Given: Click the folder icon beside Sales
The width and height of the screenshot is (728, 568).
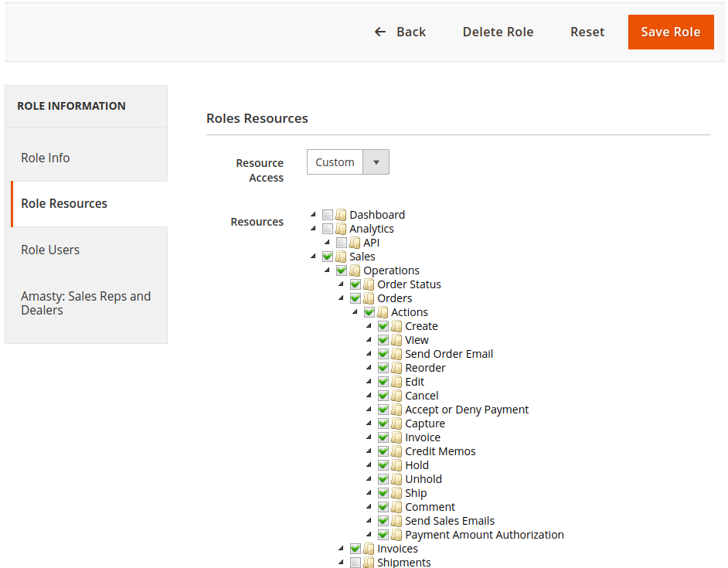Looking at the screenshot, I should point(341,257).
